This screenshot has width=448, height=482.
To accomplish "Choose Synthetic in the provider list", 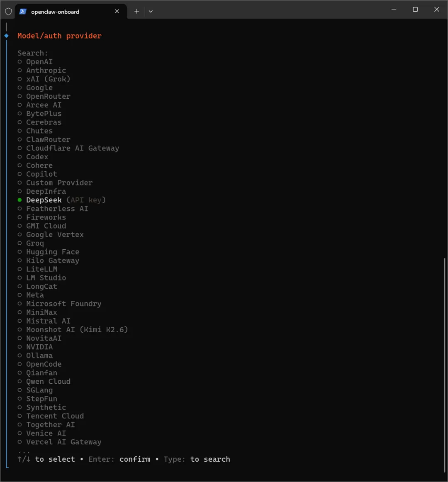I will pyautogui.click(x=42, y=407).
